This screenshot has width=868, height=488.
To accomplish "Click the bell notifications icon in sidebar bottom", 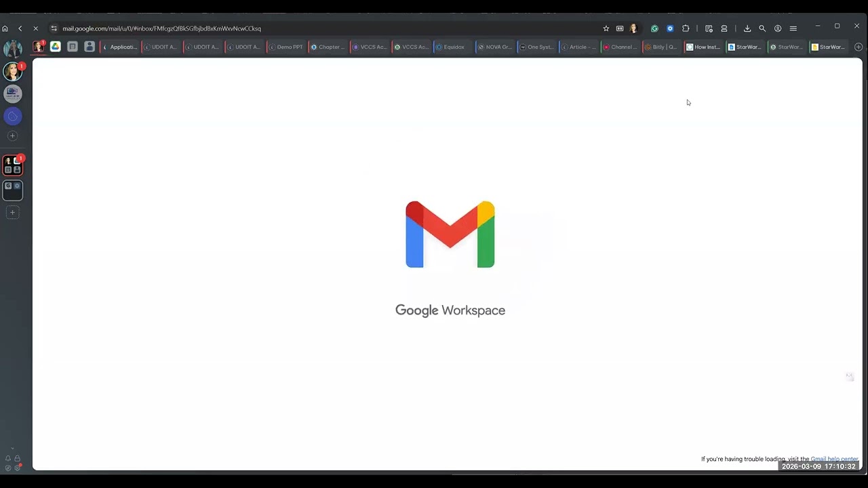I will [x=8, y=459].
